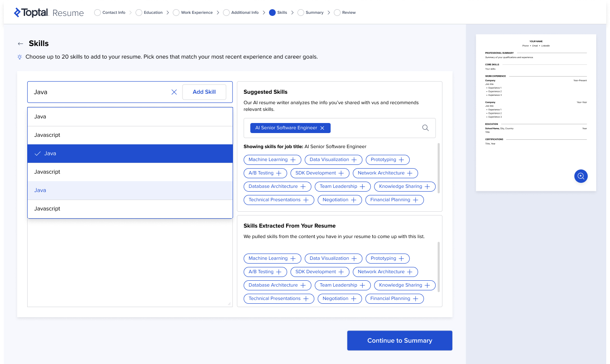
Task: Add Negotiation from Extracted Resume Skills
Action: coord(340,299)
